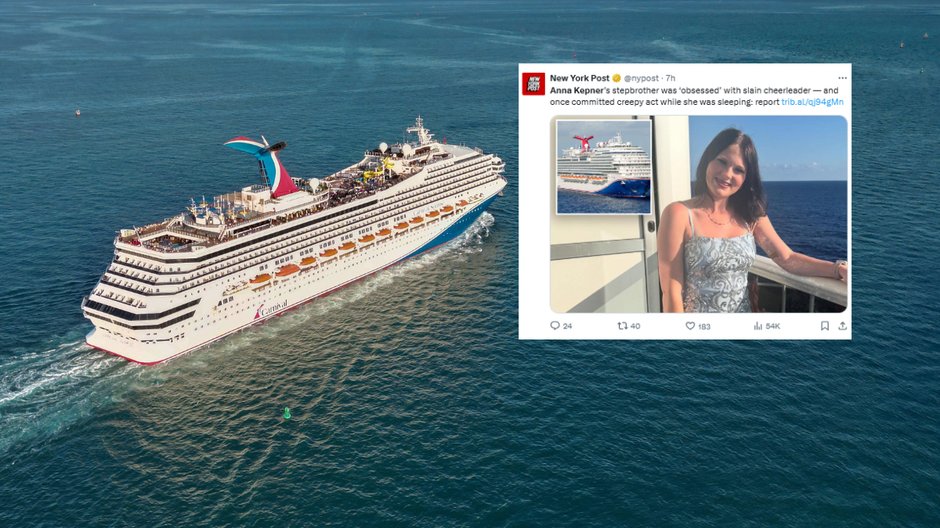940x528 pixels.
Task: Open the tweet's 7h timestamp
Action: [x=670, y=78]
